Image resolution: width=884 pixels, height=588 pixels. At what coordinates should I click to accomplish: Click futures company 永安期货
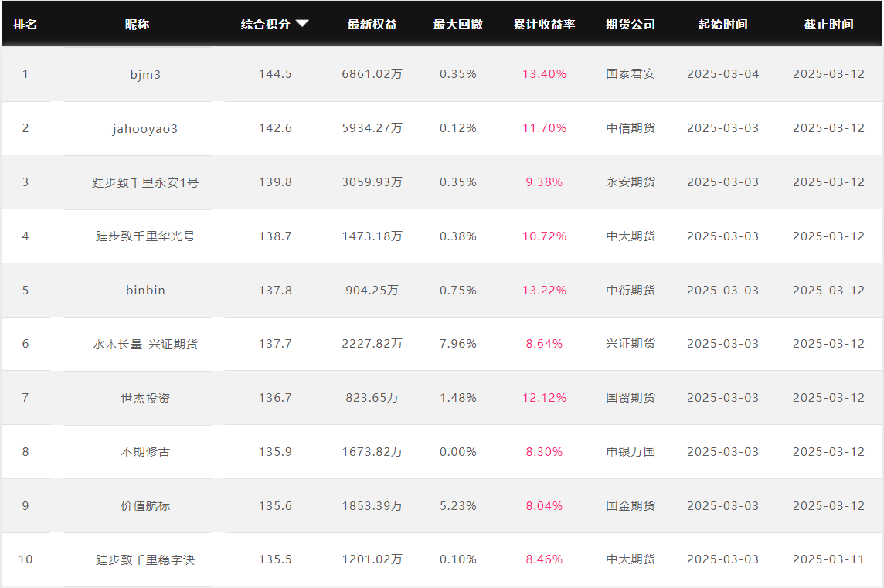click(631, 182)
